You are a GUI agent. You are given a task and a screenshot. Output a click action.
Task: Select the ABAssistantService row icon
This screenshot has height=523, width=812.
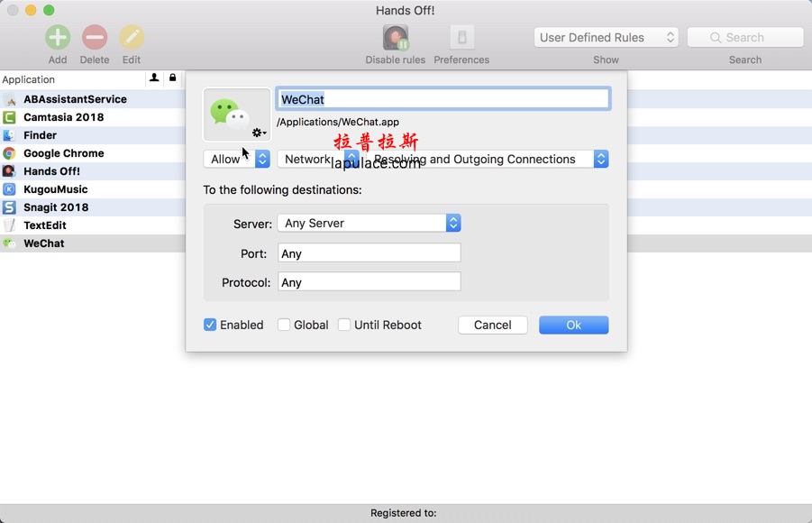coord(9,99)
